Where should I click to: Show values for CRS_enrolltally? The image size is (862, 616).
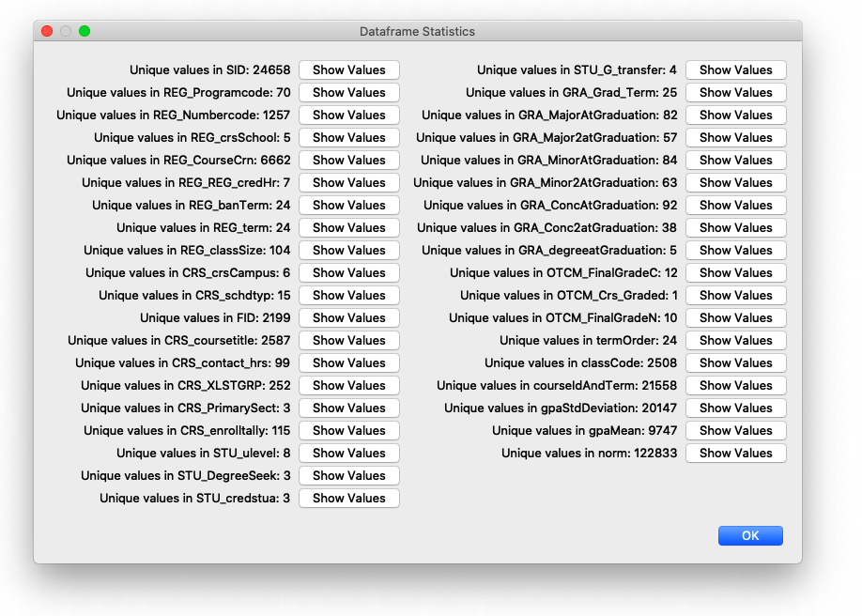(x=348, y=430)
